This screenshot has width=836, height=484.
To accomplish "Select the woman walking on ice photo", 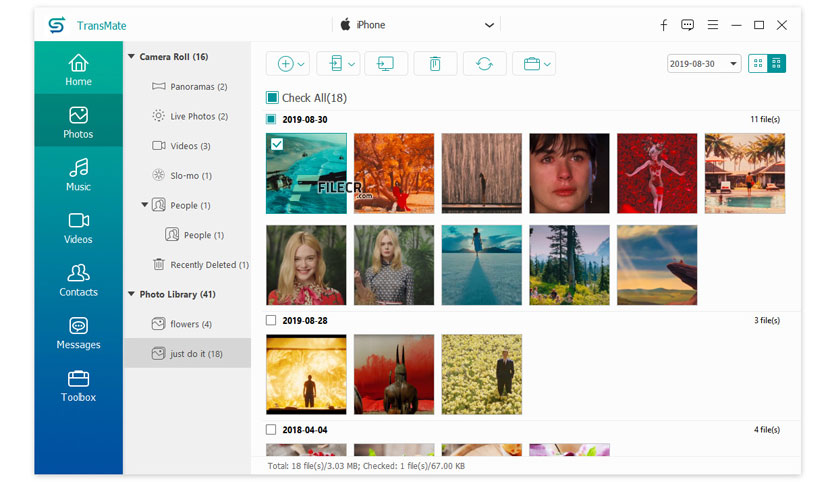I will coord(481,265).
